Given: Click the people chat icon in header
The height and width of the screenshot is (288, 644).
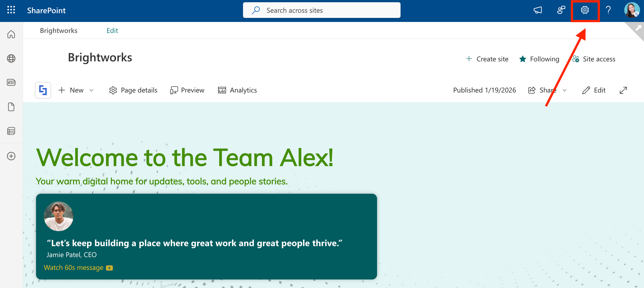Looking at the screenshot, I should (561, 10).
